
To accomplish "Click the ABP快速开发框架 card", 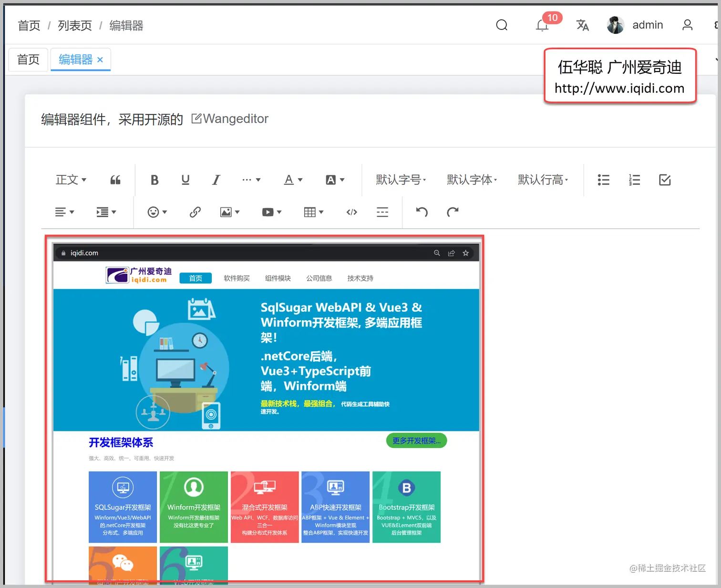I will click(335, 507).
